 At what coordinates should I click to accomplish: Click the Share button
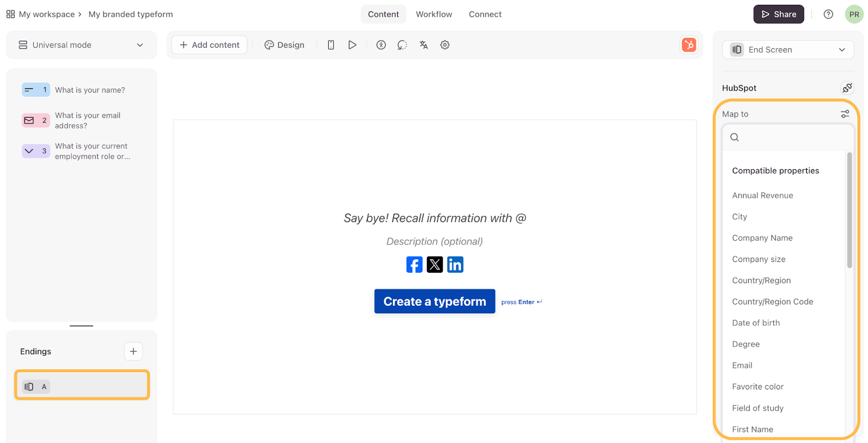point(778,14)
